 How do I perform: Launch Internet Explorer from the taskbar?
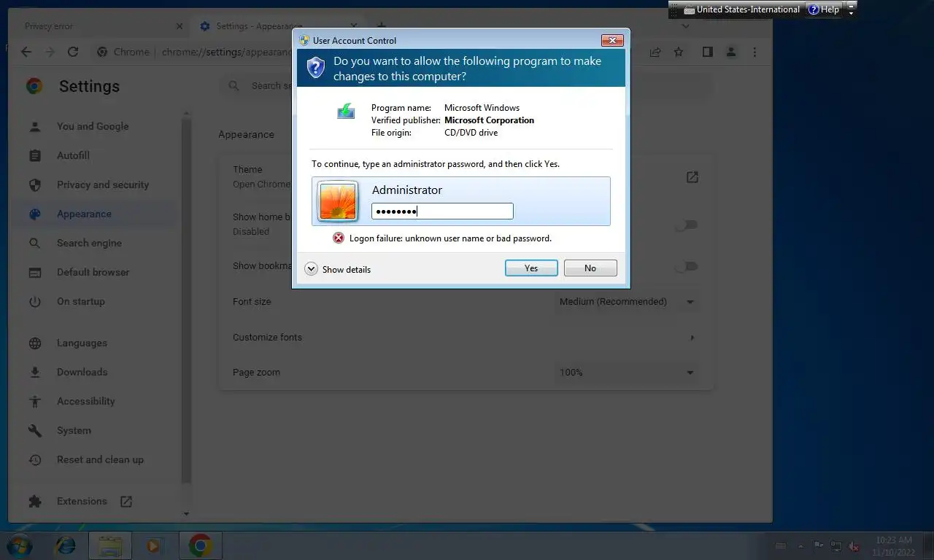[66, 545]
